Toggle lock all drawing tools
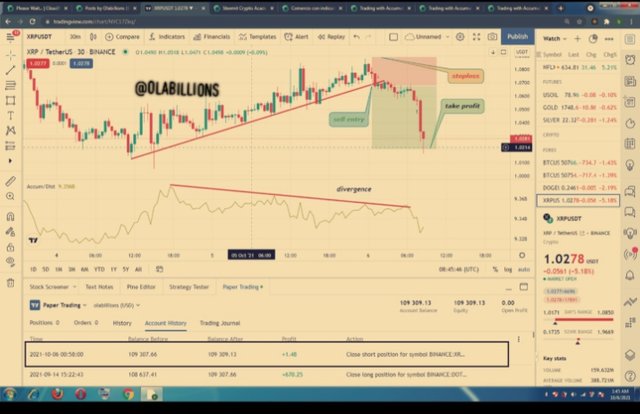Image resolution: width=640 pixels, height=414 pixels. coord(11,247)
